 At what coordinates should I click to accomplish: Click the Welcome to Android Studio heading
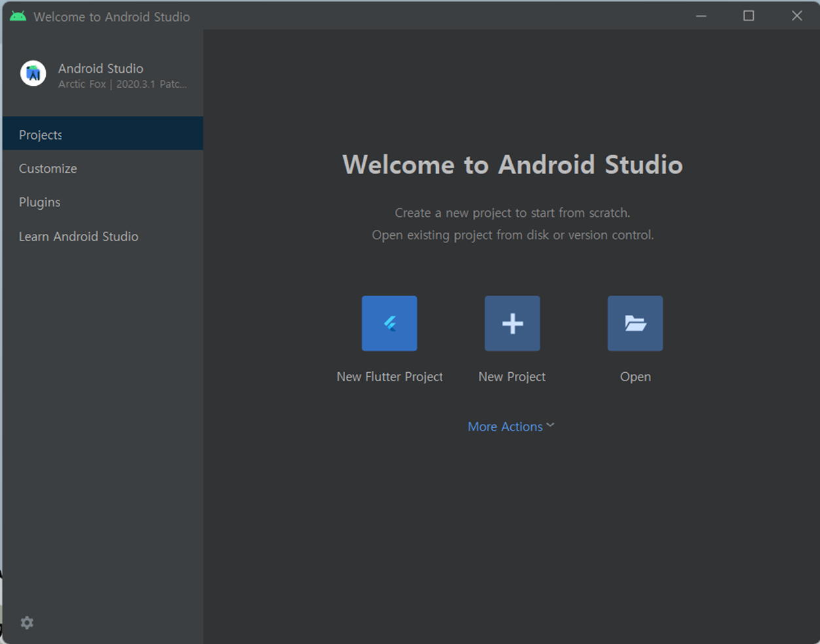[x=512, y=164]
